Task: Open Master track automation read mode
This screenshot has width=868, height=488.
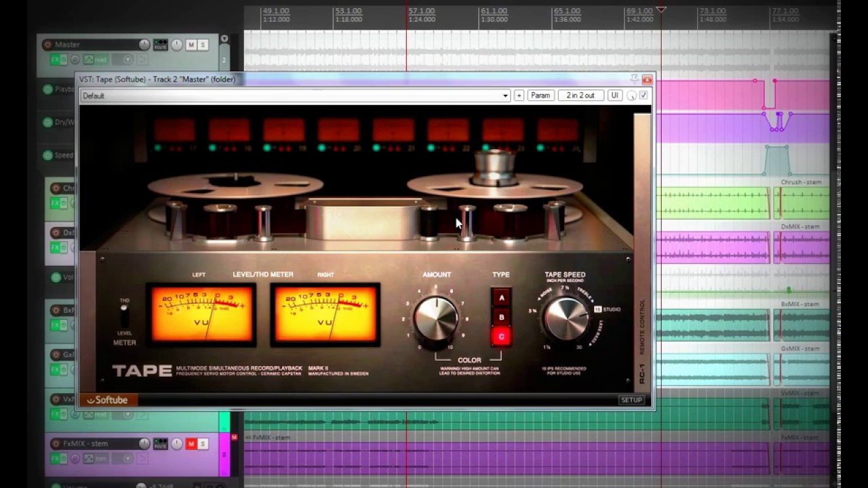Action: [96, 60]
